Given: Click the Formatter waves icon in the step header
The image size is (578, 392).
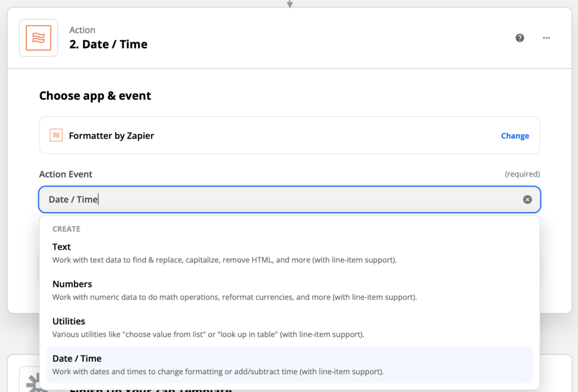Looking at the screenshot, I should (38, 37).
